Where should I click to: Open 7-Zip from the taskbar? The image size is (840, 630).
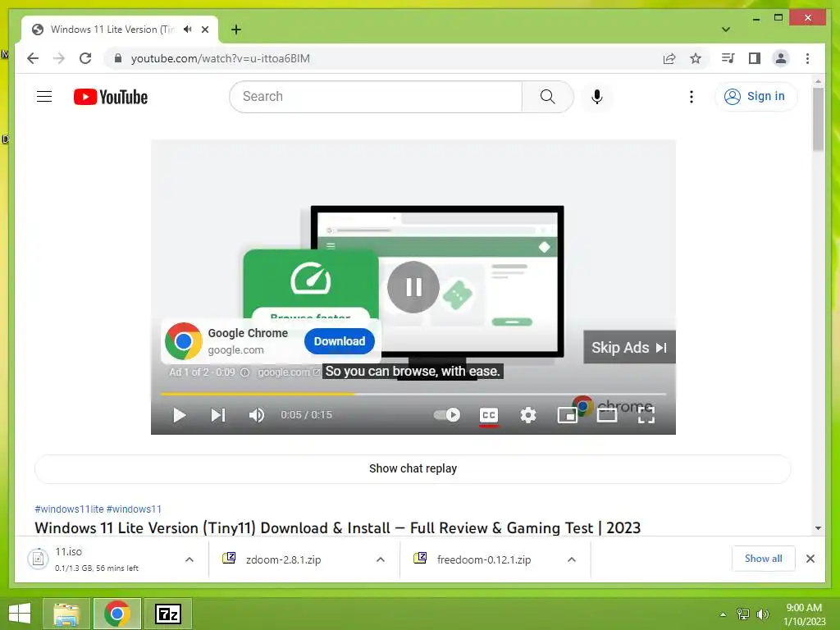[x=167, y=614]
